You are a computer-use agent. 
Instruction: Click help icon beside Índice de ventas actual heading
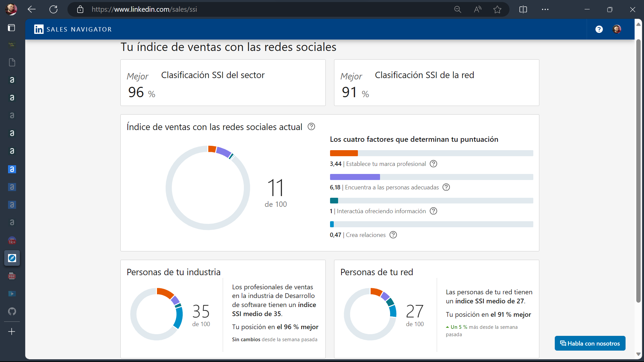point(311,127)
